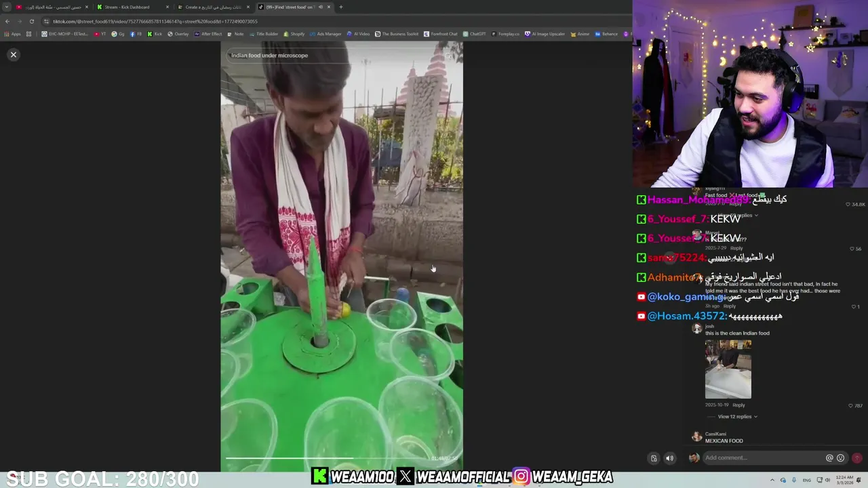Viewport: 868px width, 488px height.
Task: Toggle the comments-panel sound speaker button
Action: (669, 458)
